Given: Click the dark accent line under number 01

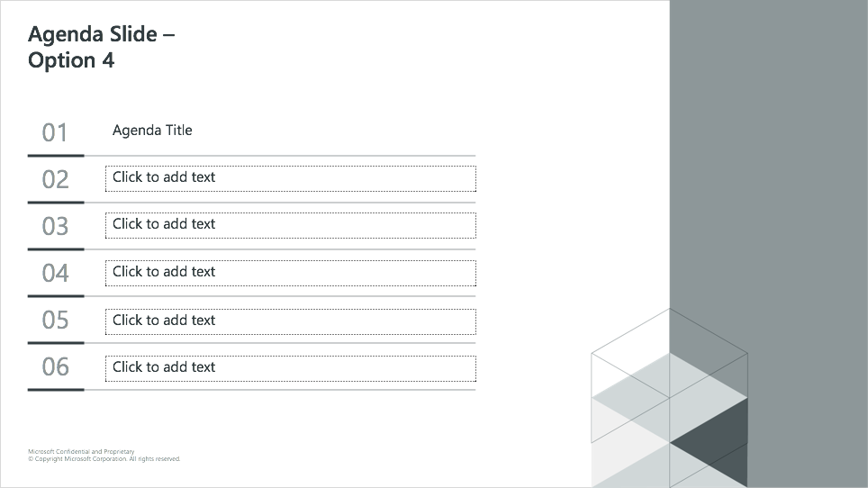Looking at the screenshot, I should (x=56, y=156).
